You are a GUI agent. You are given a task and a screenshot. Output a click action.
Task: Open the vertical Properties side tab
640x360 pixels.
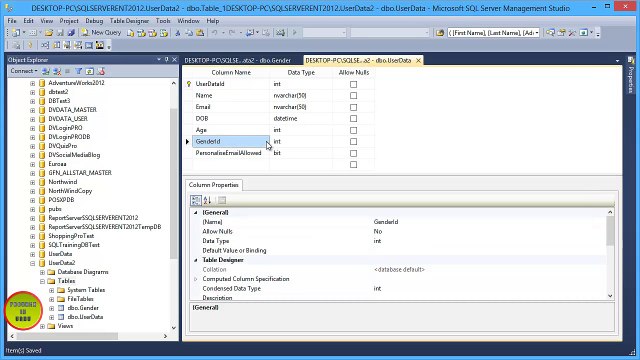pyautogui.click(x=631, y=75)
